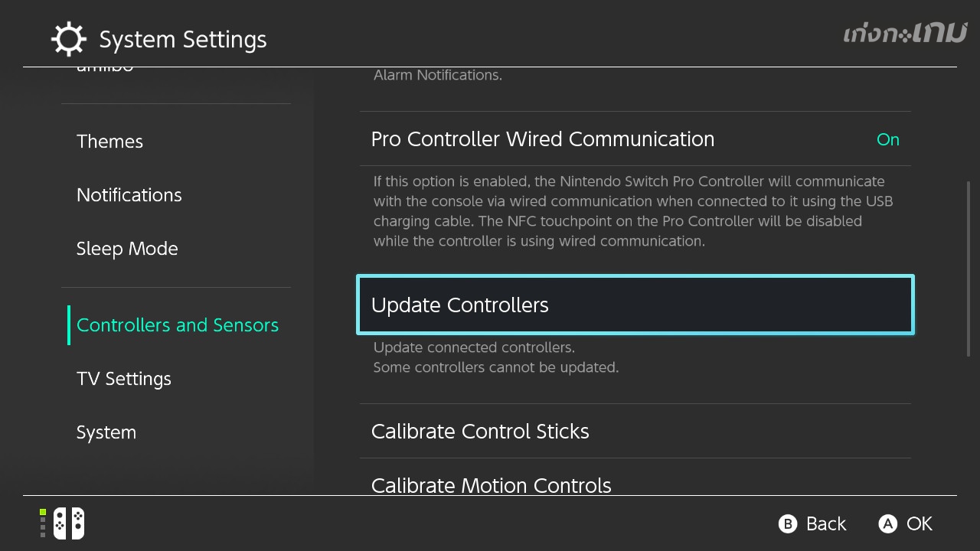980x551 pixels.
Task: Go to TV Settings
Action: click(124, 379)
